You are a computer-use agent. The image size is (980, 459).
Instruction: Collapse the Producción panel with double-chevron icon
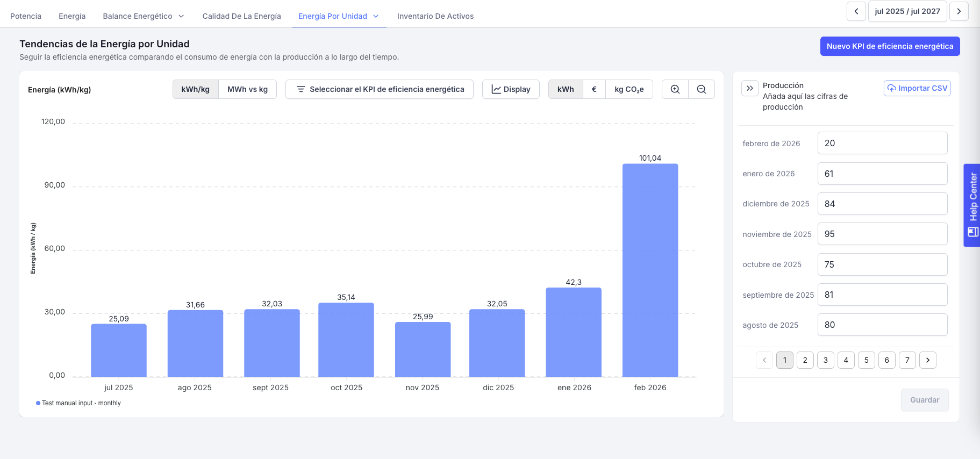[x=749, y=88]
